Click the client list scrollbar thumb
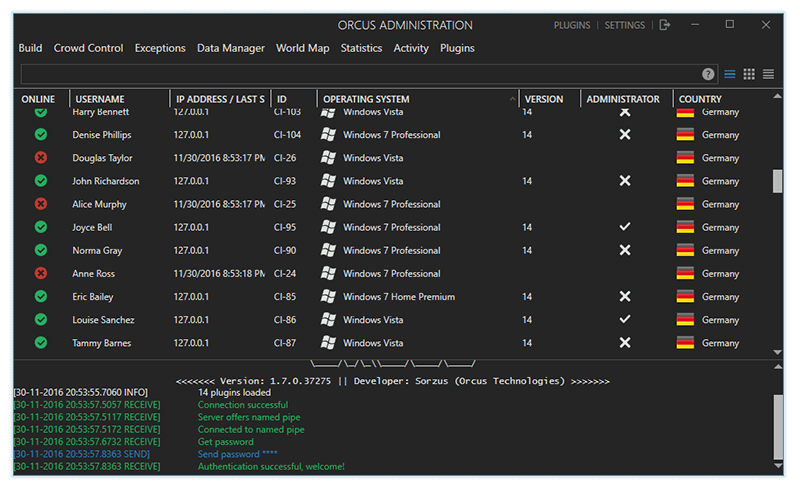Viewport: 800px width, 492px height. pos(778,181)
